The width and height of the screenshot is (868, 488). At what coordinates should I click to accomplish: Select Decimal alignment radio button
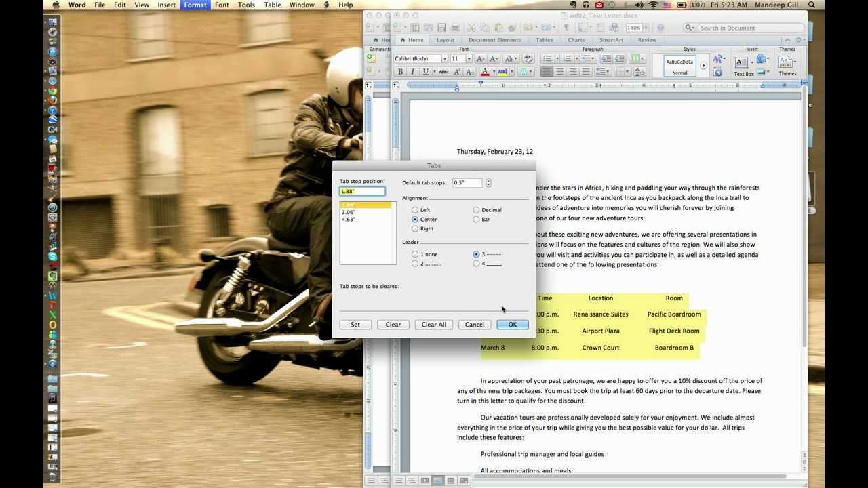coord(476,210)
